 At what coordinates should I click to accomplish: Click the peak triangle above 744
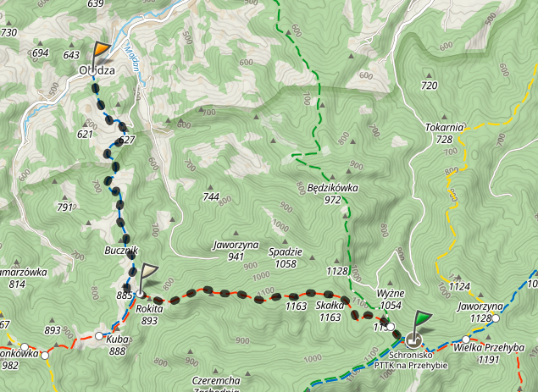pyautogui.click(x=210, y=187)
